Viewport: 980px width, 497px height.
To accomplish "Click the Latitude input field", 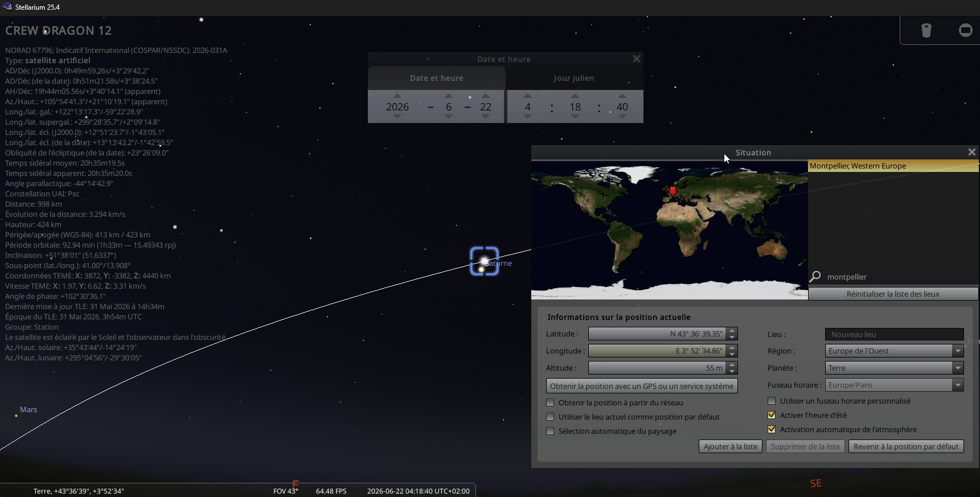I will [x=658, y=334].
